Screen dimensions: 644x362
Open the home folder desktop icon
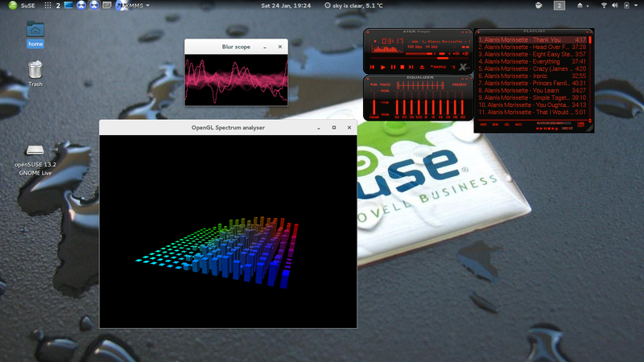pos(35,35)
